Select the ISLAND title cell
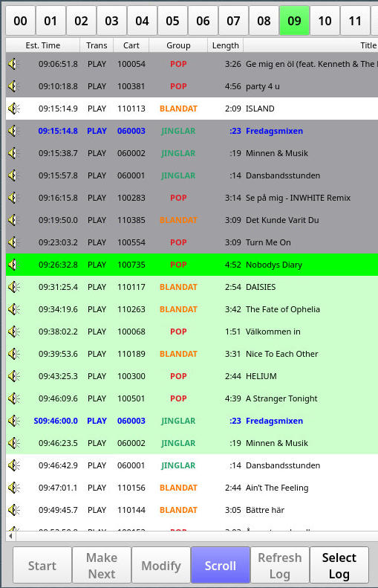Screen dimensions: 378x588 click(x=260, y=109)
